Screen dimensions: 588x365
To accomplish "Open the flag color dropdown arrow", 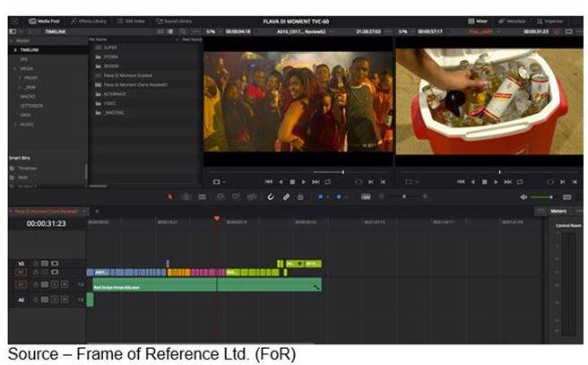I will [327, 196].
